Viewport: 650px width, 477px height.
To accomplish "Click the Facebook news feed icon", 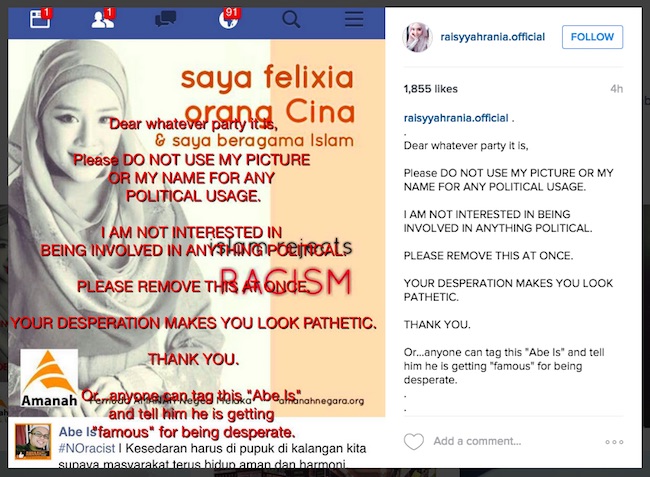I will pyautogui.click(x=40, y=19).
